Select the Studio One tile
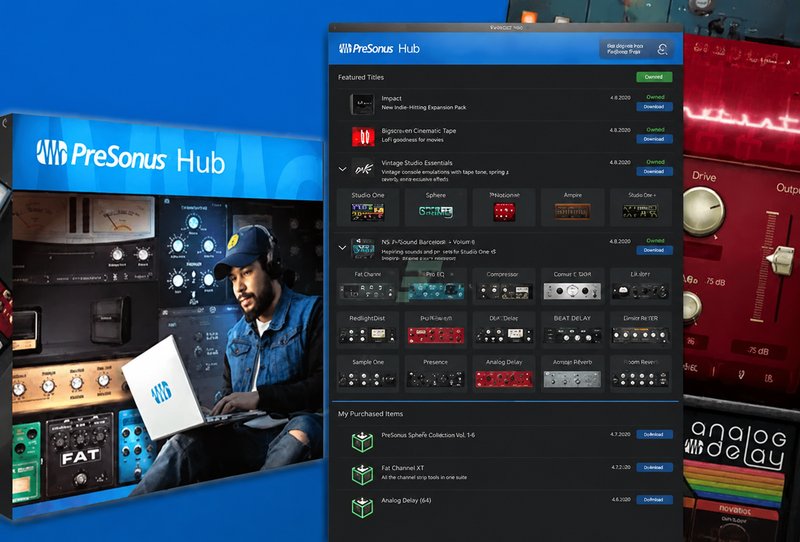Viewport: 800px width, 542px height. [x=368, y=207]
